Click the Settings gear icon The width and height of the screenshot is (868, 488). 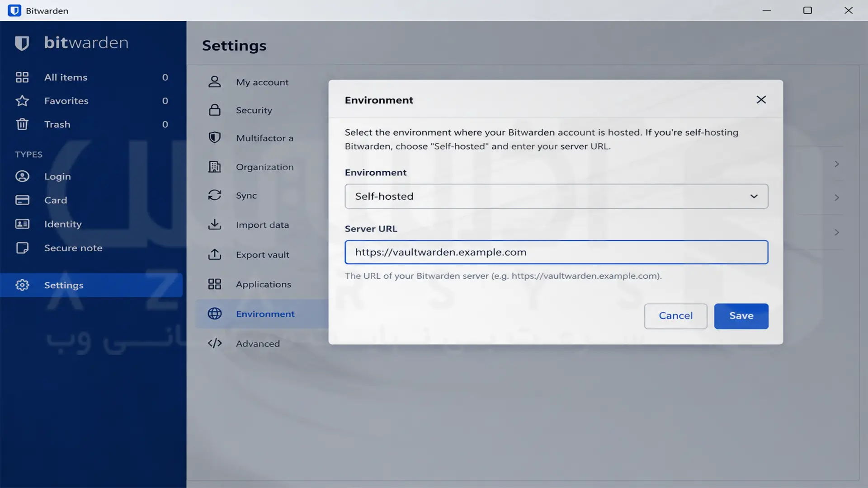point(22,285)
